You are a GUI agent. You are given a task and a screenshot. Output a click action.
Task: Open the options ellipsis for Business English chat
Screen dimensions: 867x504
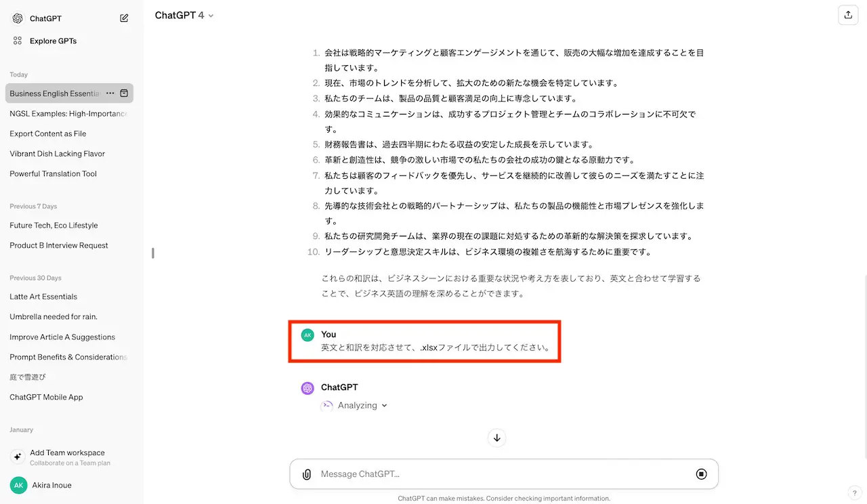[110, 93]
